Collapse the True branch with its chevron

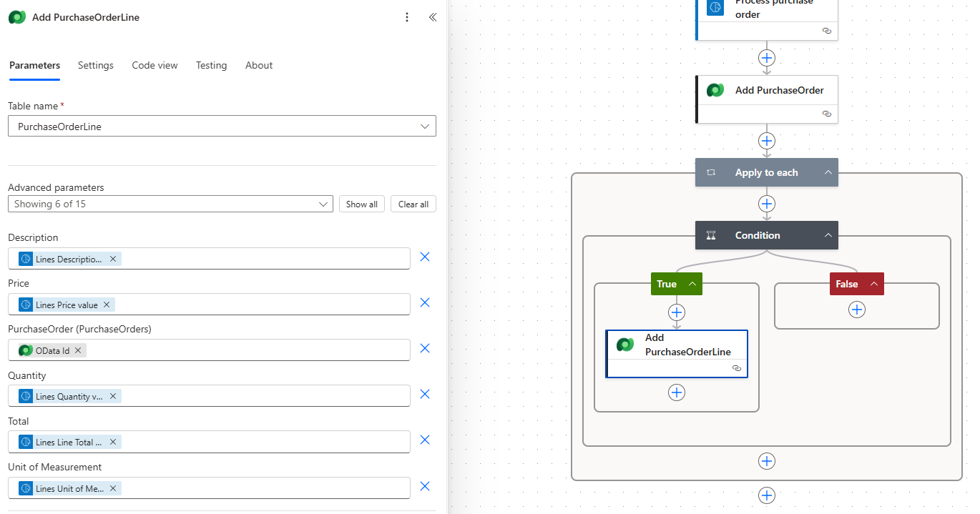click(x=691, y=284)
